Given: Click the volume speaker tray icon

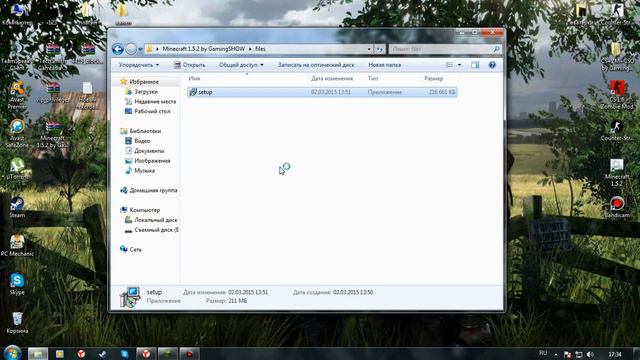Looking at the screenshot, I should tap(590, 354).
